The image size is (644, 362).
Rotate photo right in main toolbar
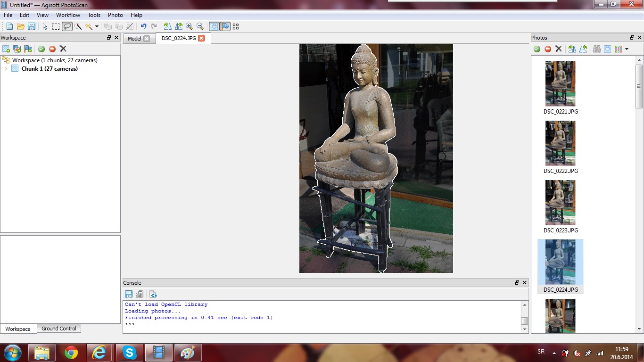tap(167, 26)
